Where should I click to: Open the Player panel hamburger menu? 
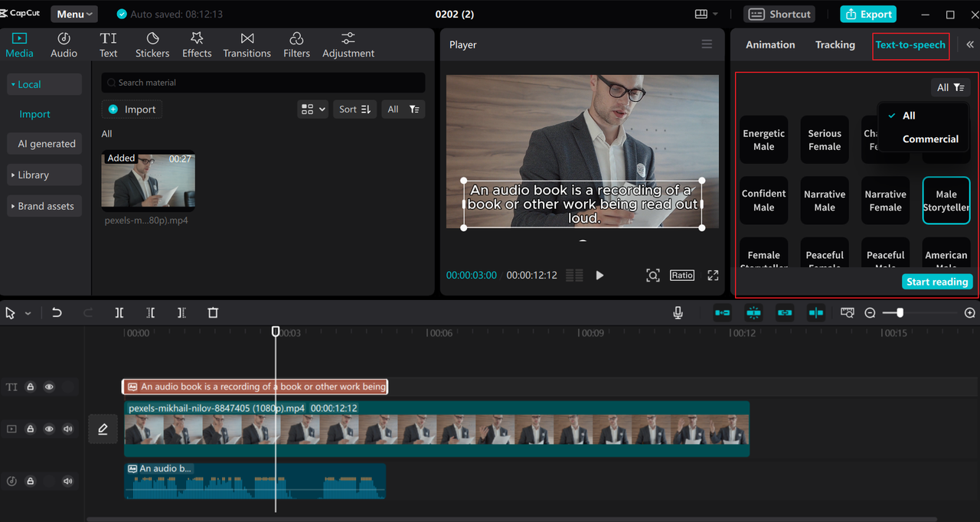point(707,44)
